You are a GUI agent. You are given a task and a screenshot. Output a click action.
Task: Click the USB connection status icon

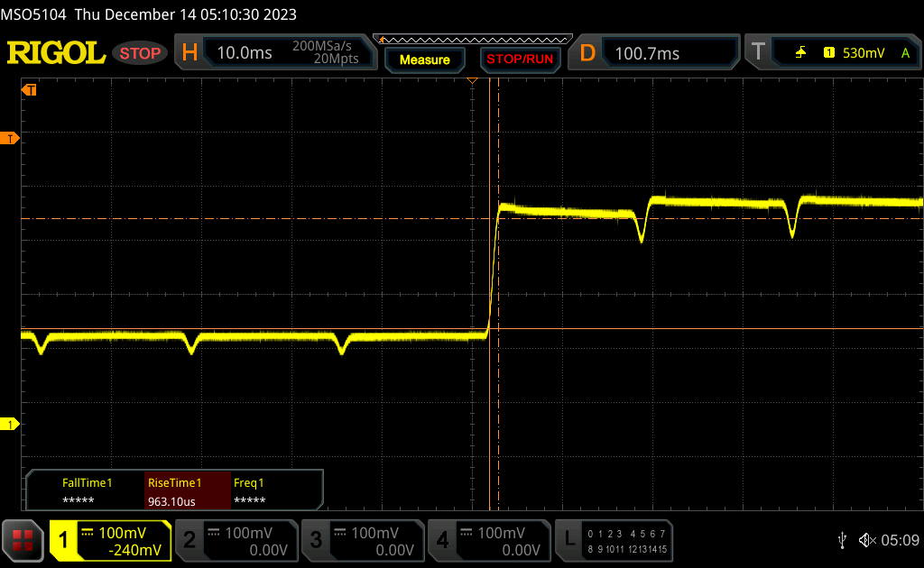tap(842, 540)
